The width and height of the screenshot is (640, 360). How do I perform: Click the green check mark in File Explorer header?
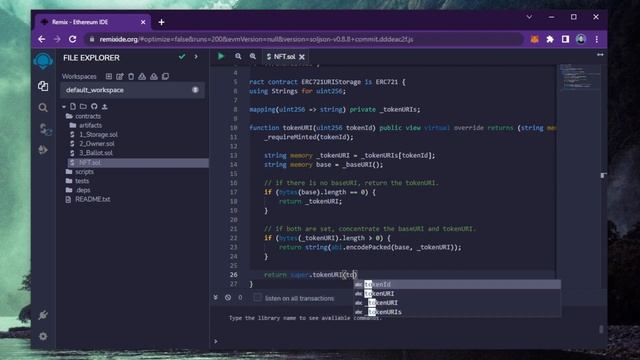(182, 57)
